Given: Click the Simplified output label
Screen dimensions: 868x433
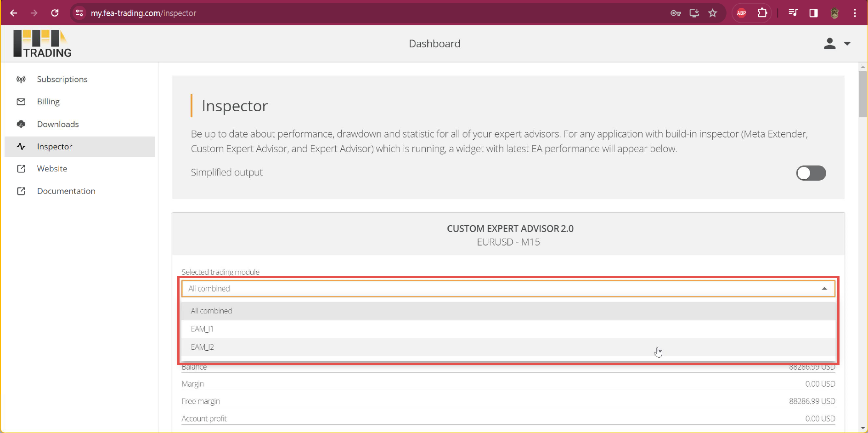Looking at the screenshot, I should tap(226, 172).
